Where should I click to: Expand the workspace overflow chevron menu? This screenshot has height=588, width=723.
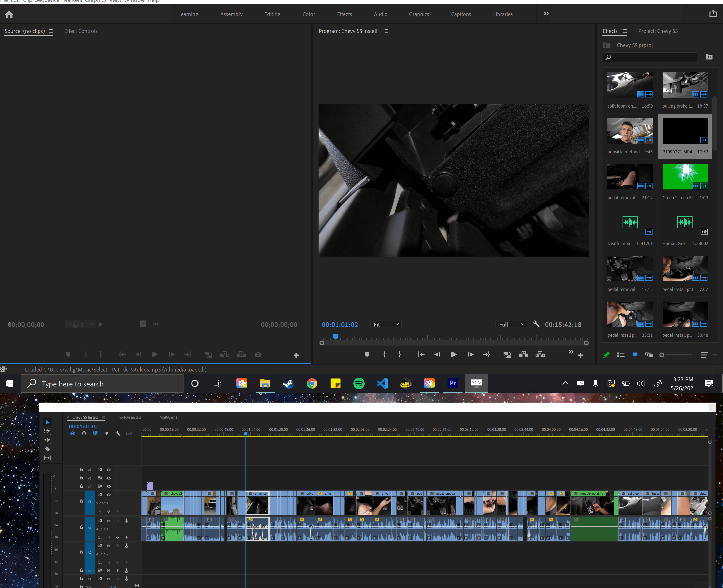(x=546, y=14)
